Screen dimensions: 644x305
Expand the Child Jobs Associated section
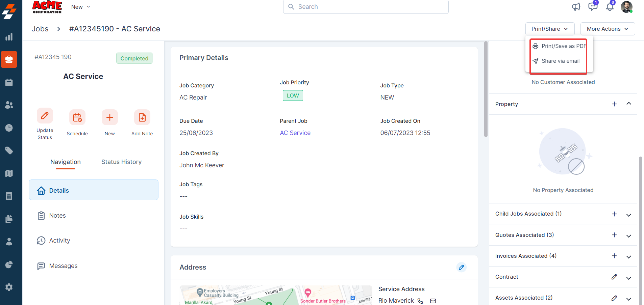[x=628, y=215]
